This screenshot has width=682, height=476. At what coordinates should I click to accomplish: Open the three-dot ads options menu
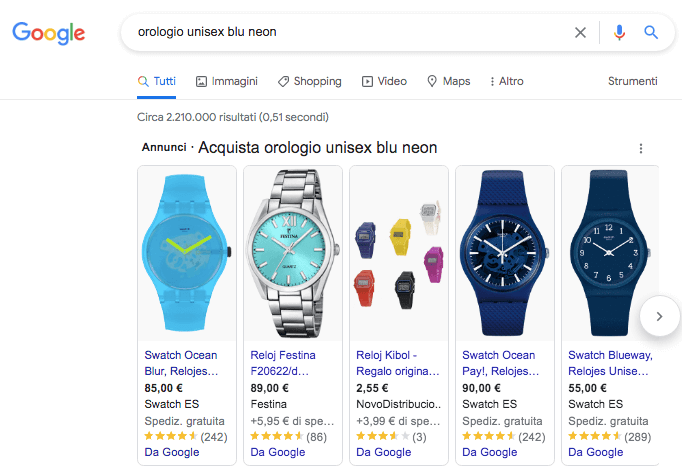(x=641, y=149)
